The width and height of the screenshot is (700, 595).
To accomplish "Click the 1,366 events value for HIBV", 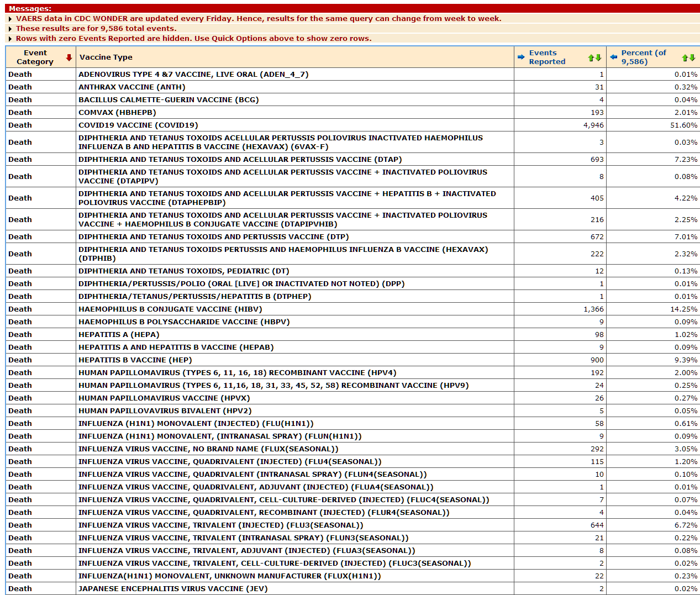I will tap(593, 309).
